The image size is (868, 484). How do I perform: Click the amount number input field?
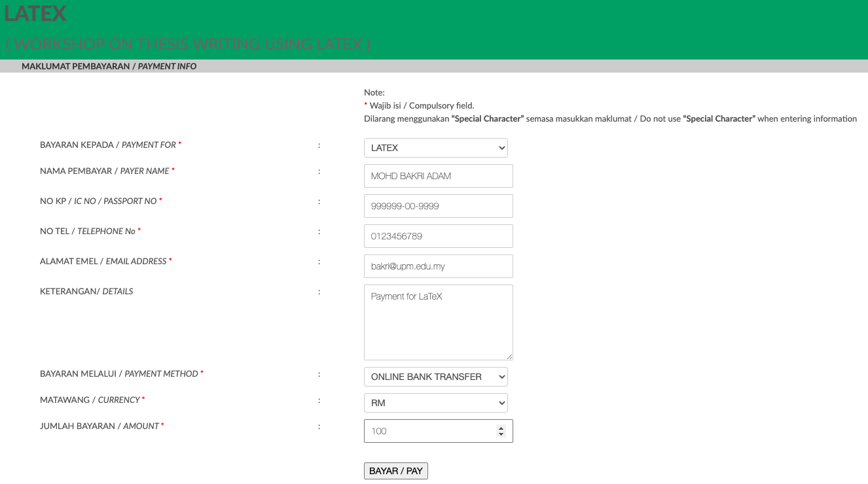click(429, 431)
